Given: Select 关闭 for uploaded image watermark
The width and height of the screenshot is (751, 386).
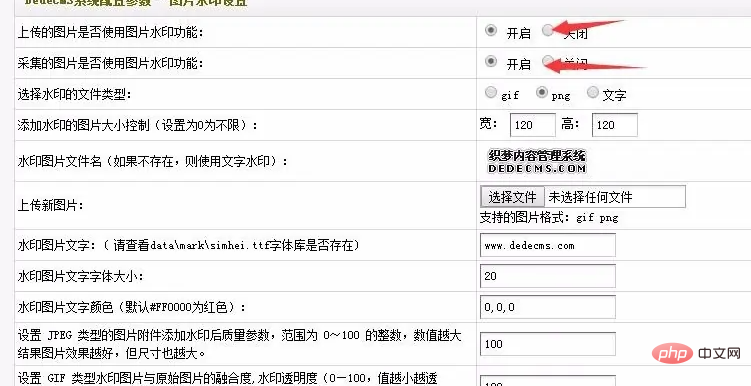Looking at the screenshot, I should click(x=547, y=31).
